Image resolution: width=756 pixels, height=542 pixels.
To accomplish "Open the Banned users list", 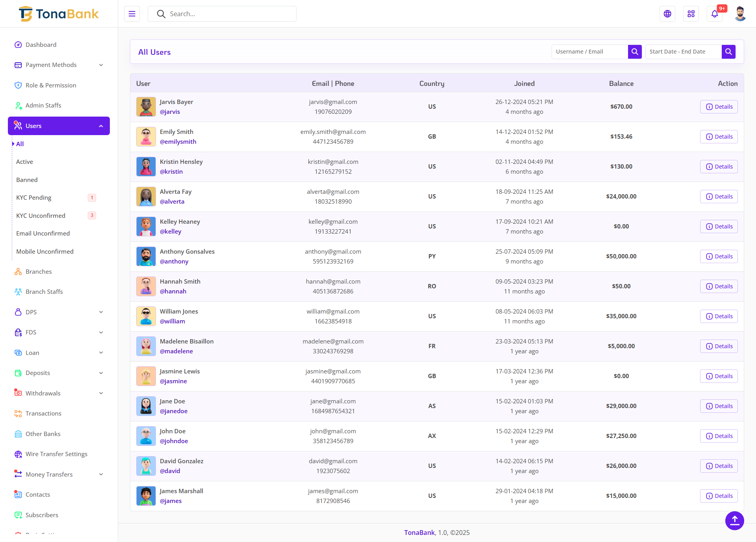I will pyautogui.click(x=27, y=180).
